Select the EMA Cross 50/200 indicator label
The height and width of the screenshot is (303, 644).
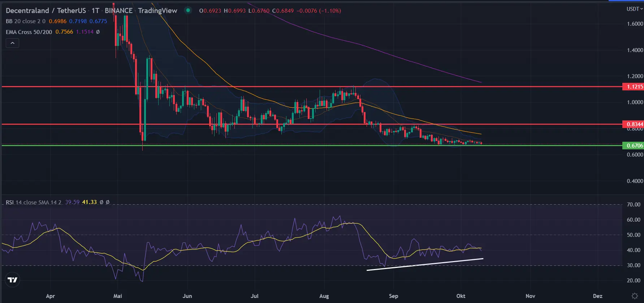tap(29, 32)
